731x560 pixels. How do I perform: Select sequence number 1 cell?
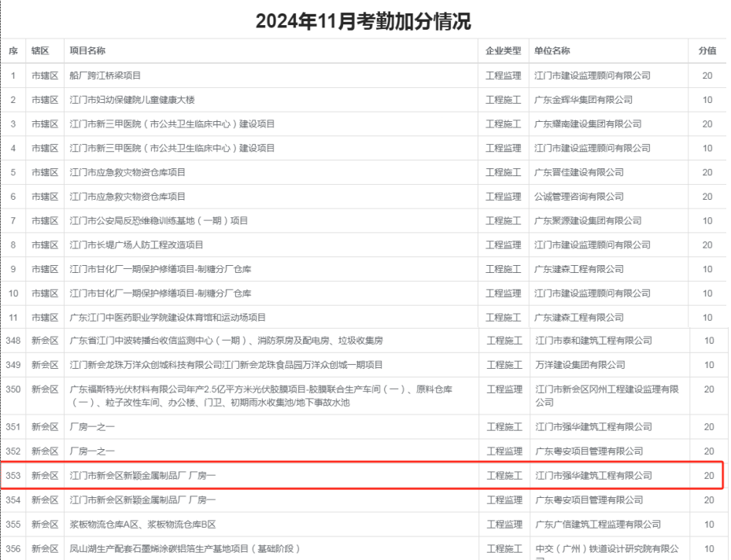tap(13, 76)
